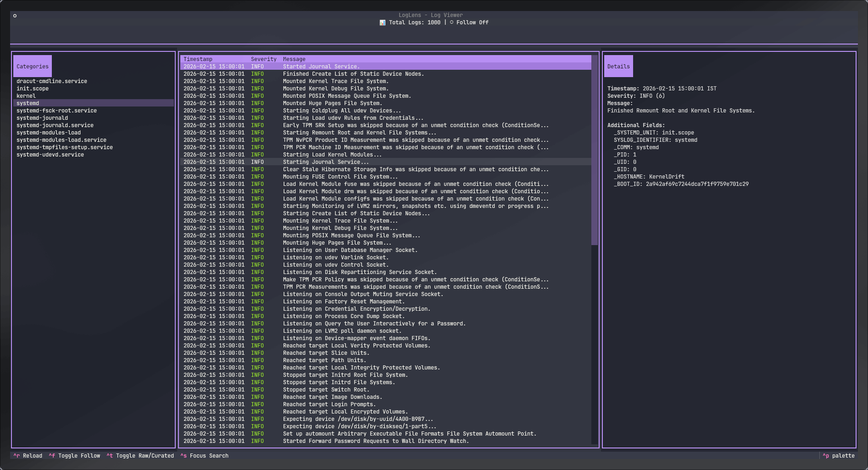The image size is (868, 470).
Task: Pick systemd-udevd.service from the category list
Action: coord(50,155)
